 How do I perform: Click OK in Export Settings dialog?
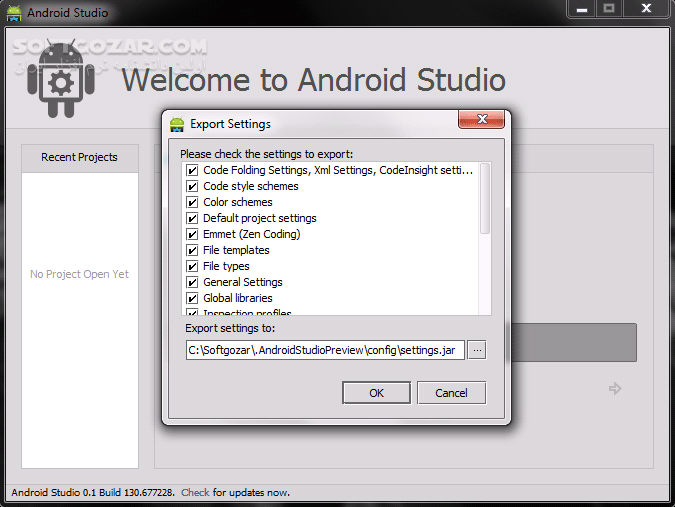(x=376, y=393)
